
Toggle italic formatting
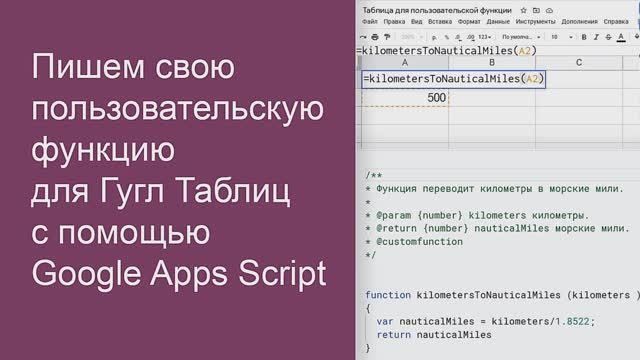coord(596,37)
